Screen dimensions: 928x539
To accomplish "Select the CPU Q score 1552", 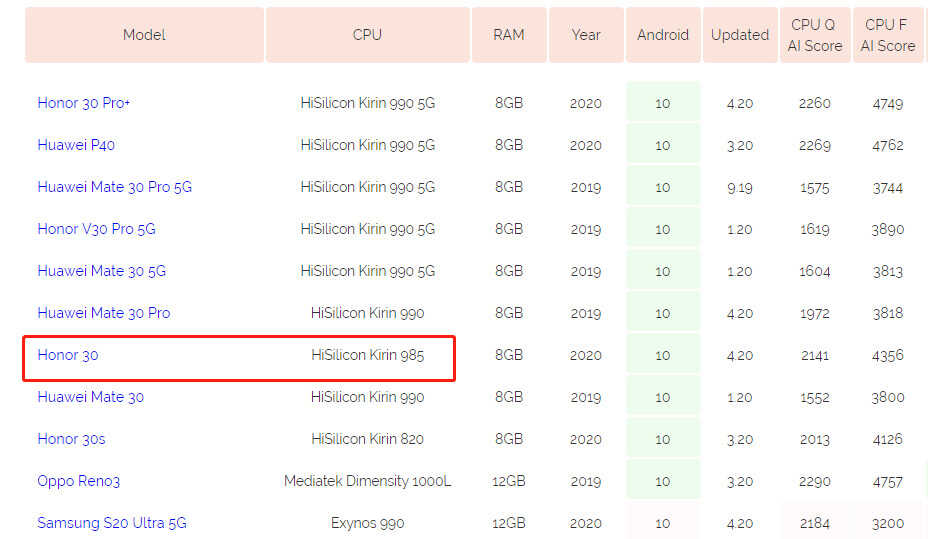I will [x=815, y=398].
